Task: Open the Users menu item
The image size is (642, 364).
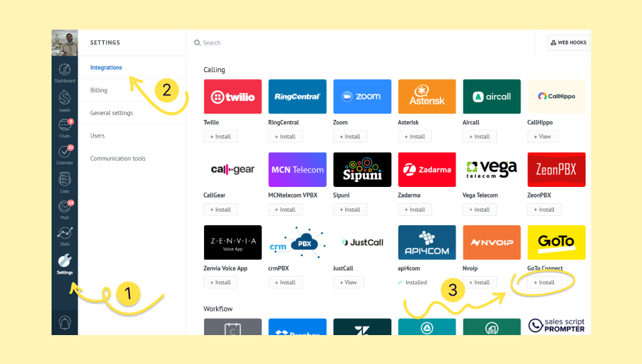Action: point(97,135)
